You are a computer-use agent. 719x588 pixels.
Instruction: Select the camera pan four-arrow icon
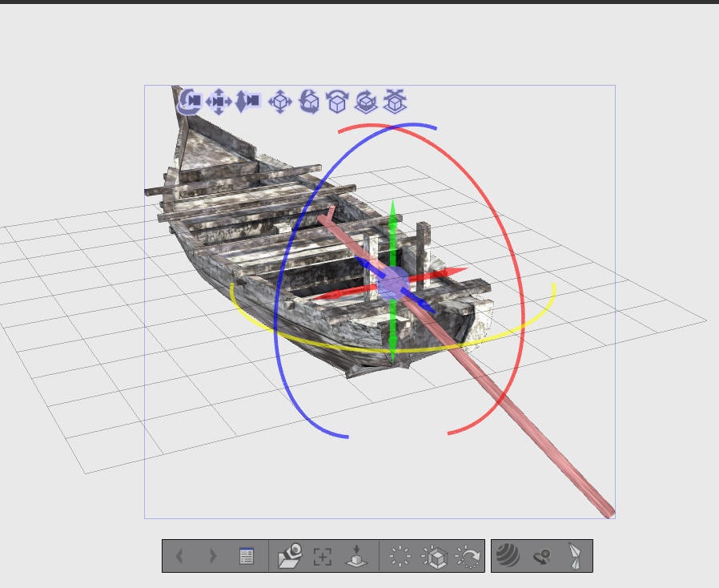[219, 102]
